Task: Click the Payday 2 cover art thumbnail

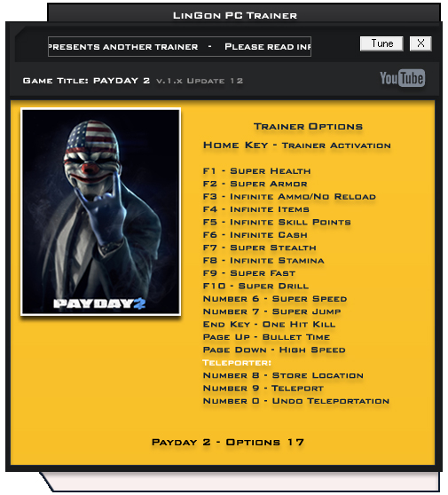Action: [x=101, y=211]
